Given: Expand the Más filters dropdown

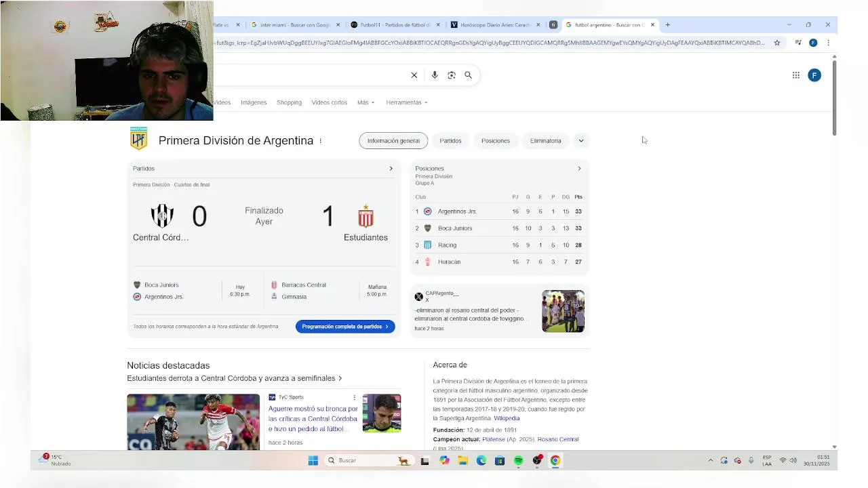Looking at the screenshot, I should pyautogui.click(x=366, y=102).
